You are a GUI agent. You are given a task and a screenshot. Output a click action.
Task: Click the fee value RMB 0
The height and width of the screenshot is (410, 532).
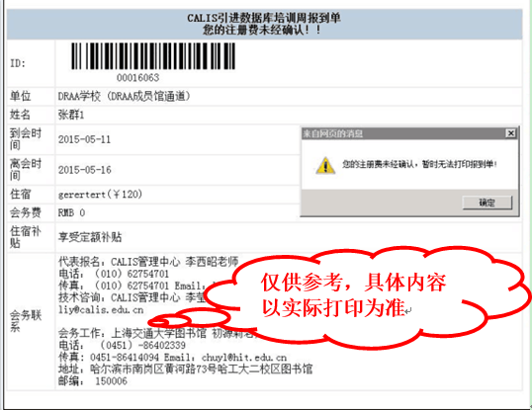pos(71,212)
